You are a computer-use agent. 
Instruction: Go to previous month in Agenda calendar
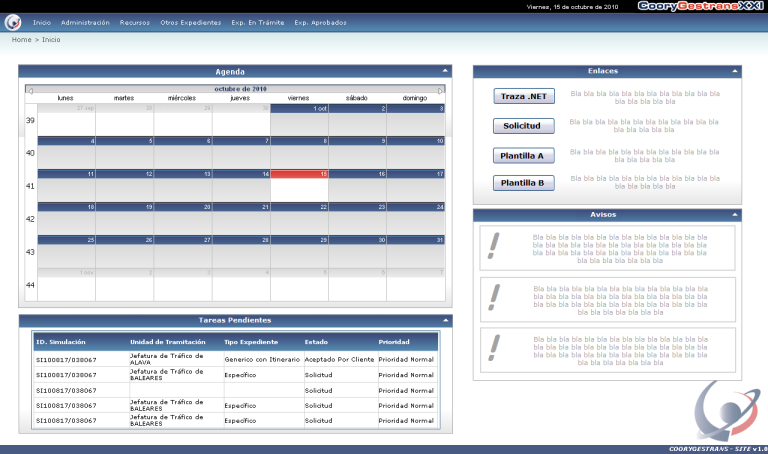30,90
